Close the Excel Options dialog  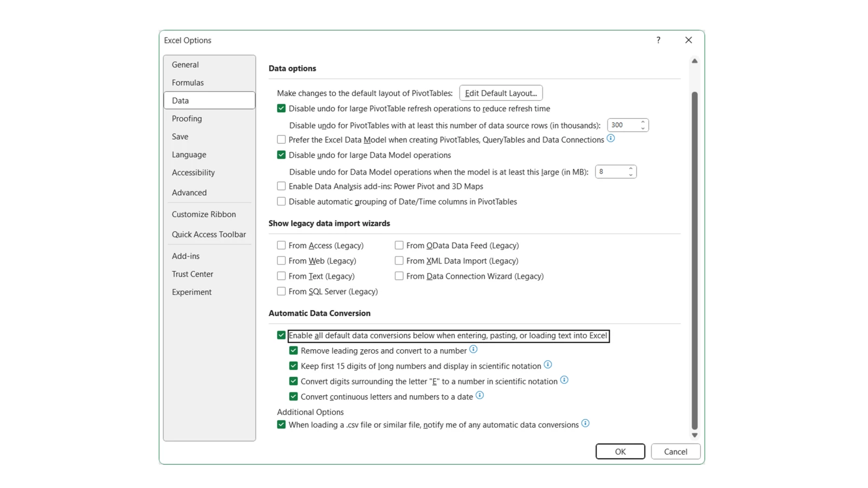(x=688, y=40)
